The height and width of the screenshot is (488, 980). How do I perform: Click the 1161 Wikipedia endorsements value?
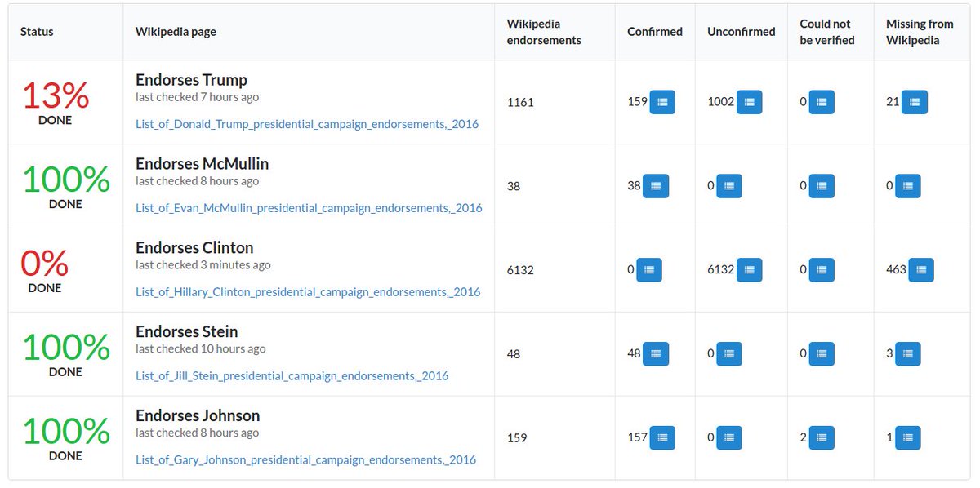520,103
